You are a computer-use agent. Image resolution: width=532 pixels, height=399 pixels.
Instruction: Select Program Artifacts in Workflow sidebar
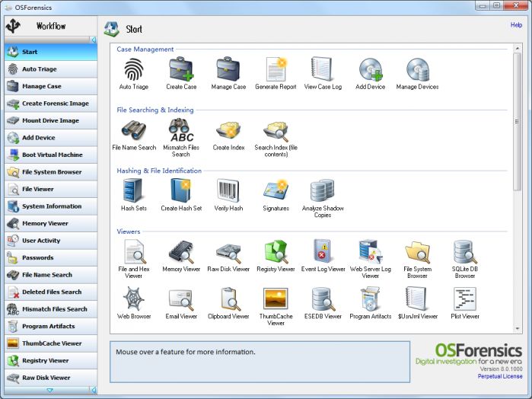pyautogui.click(x=51, y=326)
